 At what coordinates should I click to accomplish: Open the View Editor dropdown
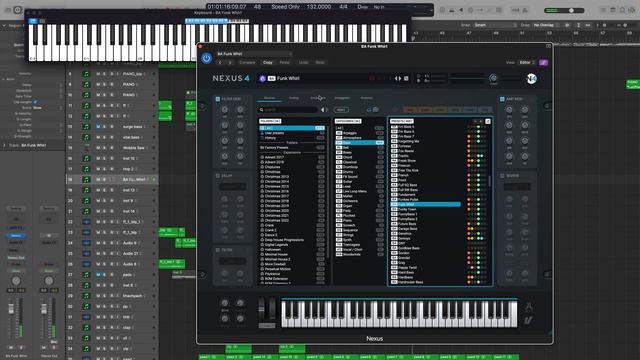(527, 62)
